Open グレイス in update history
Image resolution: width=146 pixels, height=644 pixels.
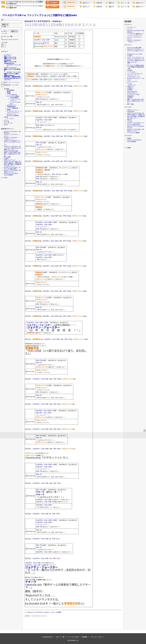[x=130, y=29]
